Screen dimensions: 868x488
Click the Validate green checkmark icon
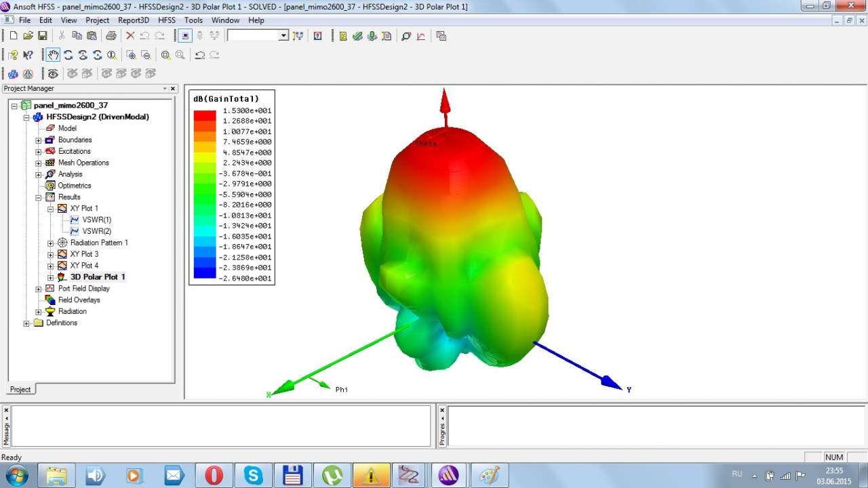[357, 36]
